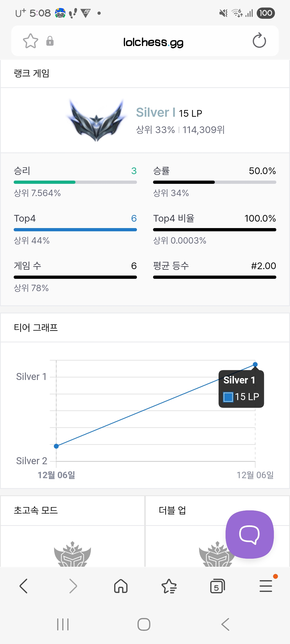The height and width of the screenshot is (644, 290).
Task: Open the browser hamburger menu
Action: pyautogui.click(x=266, y=586)
